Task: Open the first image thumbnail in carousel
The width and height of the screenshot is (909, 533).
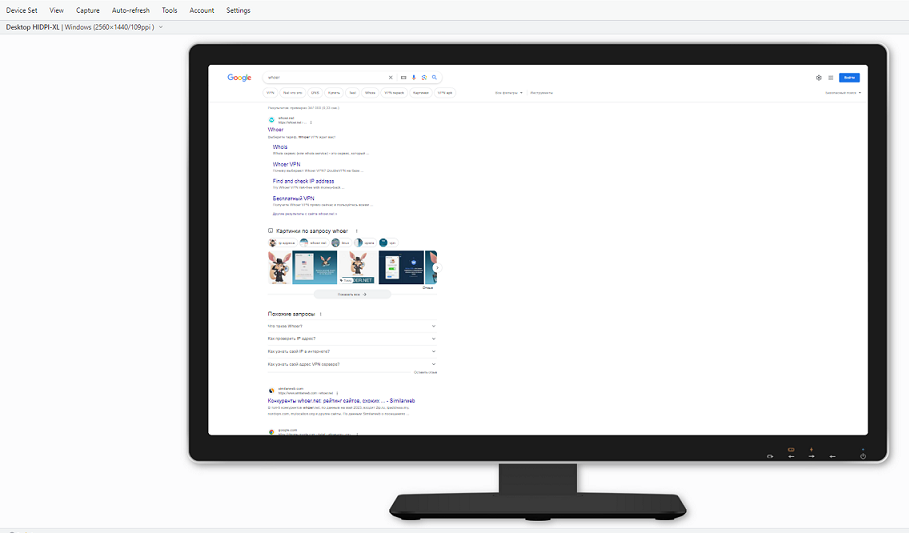Action: [x=279, y=267]
